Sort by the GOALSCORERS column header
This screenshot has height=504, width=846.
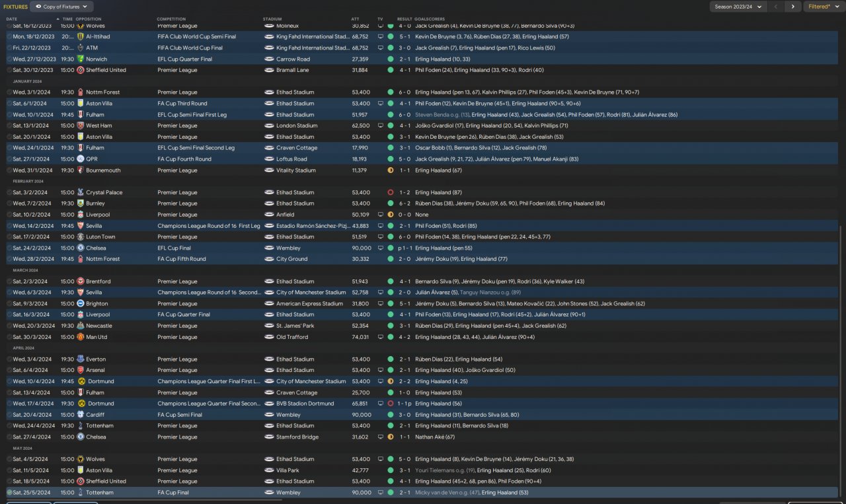point(429,19)
